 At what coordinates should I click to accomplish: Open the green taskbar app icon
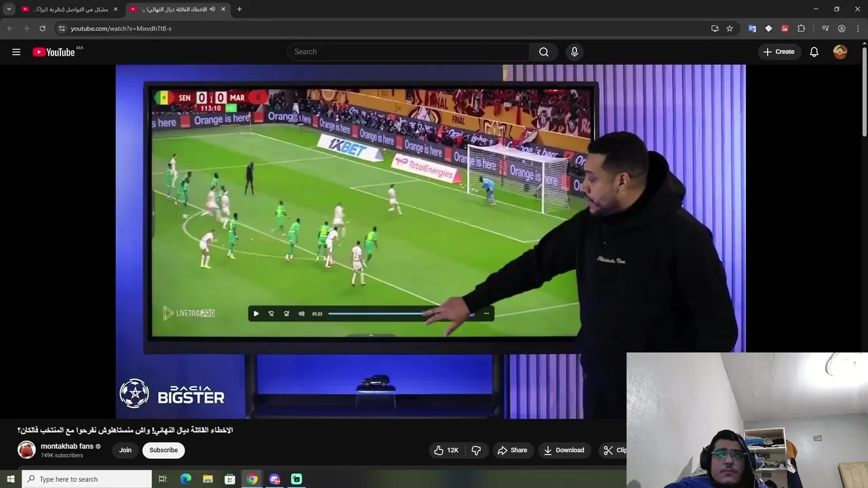click(296, 479)
